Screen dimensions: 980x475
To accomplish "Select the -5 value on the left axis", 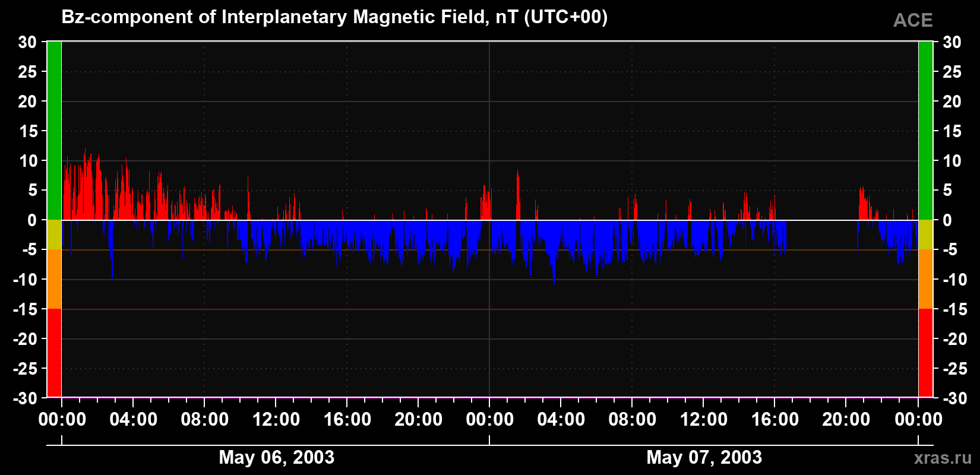I will (29, 250).
